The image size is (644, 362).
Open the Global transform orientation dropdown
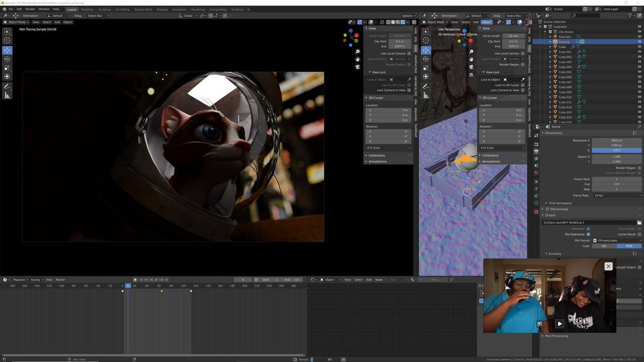[x=188, y=16]
